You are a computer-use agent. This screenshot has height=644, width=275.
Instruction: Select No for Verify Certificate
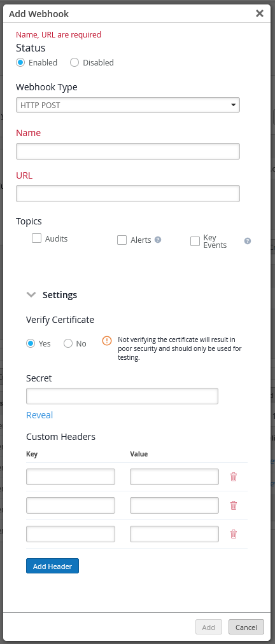click(x=68, y=343)
